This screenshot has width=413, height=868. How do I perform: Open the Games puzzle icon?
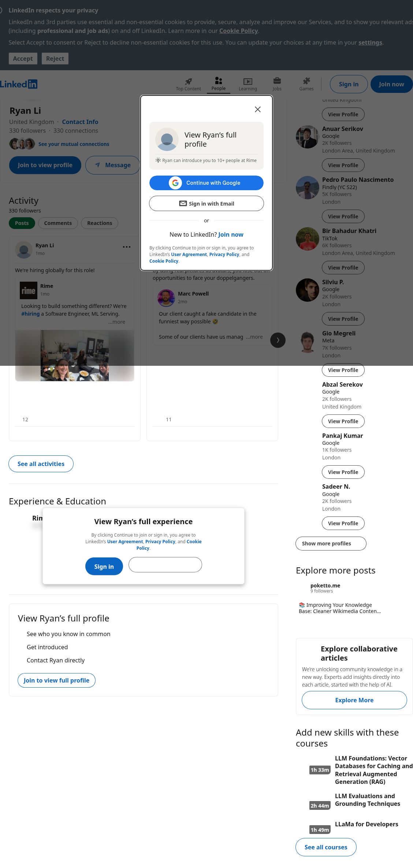coord(306,81)
